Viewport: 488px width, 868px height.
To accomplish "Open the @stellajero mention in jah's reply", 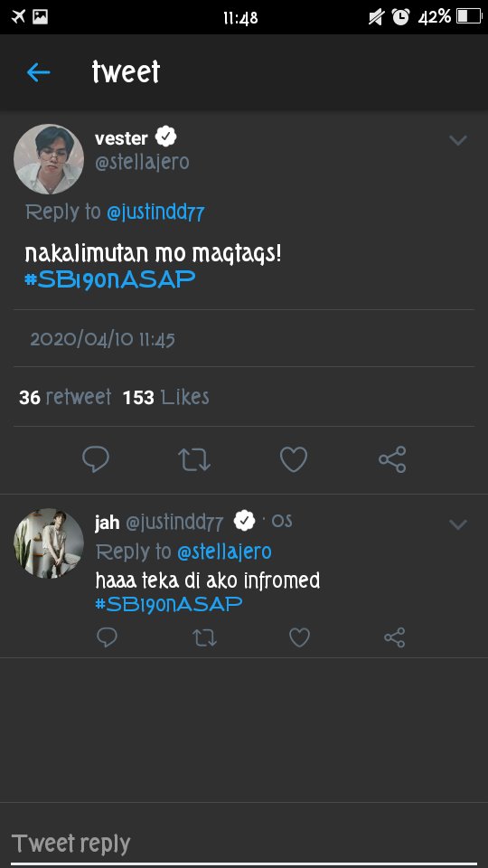I will [224, 552].
